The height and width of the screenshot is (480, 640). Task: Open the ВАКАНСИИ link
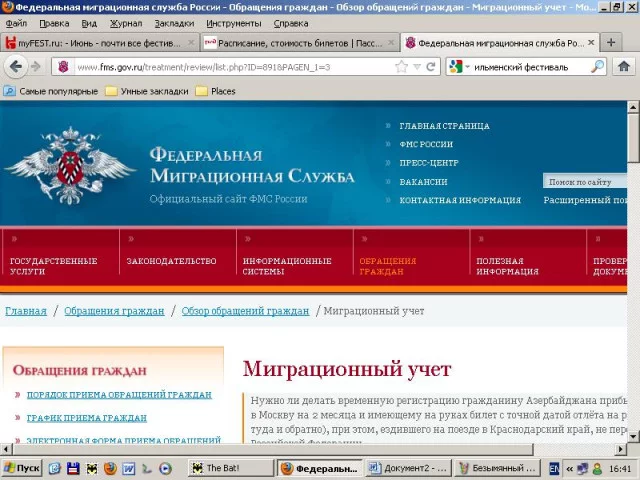(x=423, y=182)
